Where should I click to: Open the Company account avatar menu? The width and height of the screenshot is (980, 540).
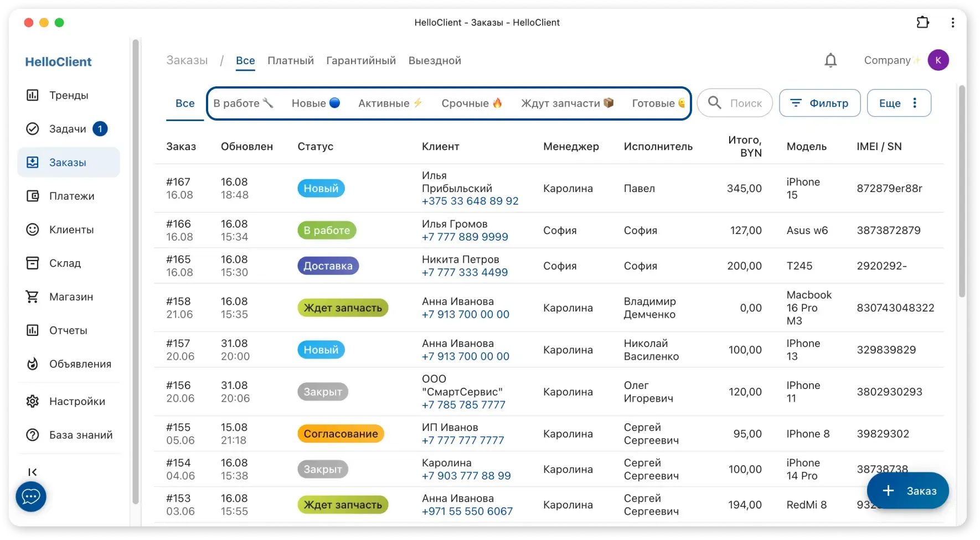[938, 60]
